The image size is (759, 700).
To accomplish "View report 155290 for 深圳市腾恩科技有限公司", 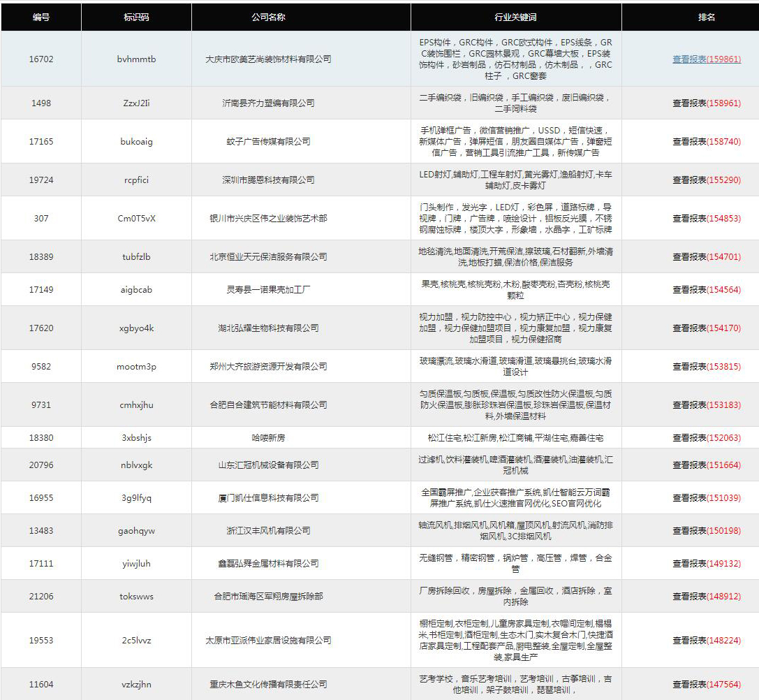I will point(706,180).
